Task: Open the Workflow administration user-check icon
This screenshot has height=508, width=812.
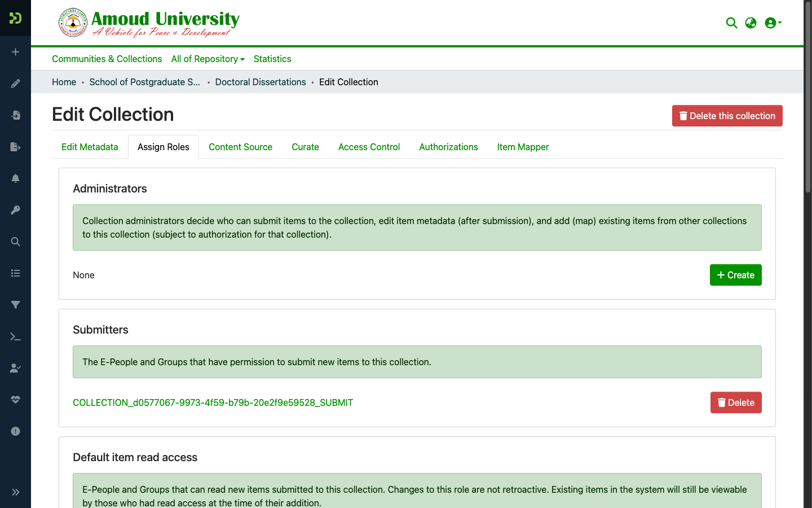Action: [15, 368]
